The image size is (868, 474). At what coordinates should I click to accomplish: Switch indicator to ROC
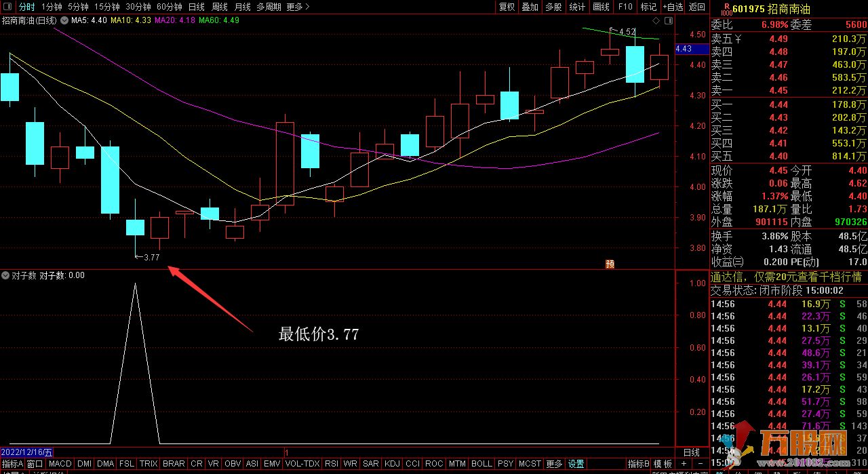(x=434, y=464)
